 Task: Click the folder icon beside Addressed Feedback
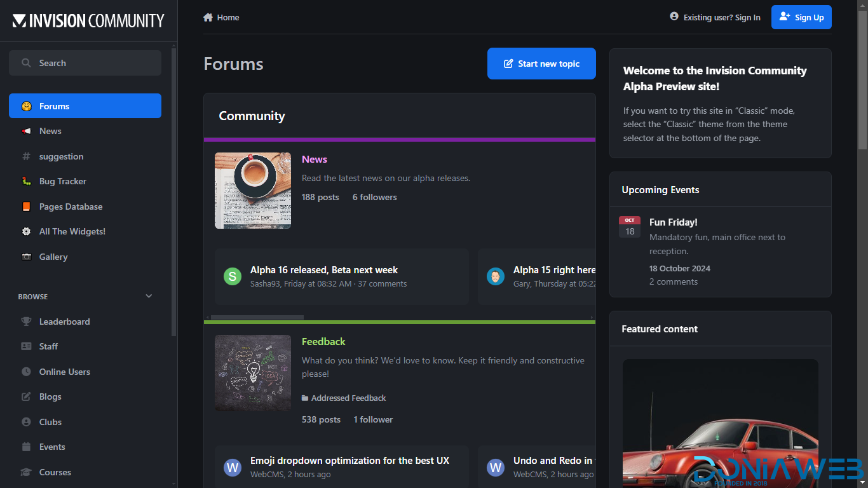(x=305, y=398)
